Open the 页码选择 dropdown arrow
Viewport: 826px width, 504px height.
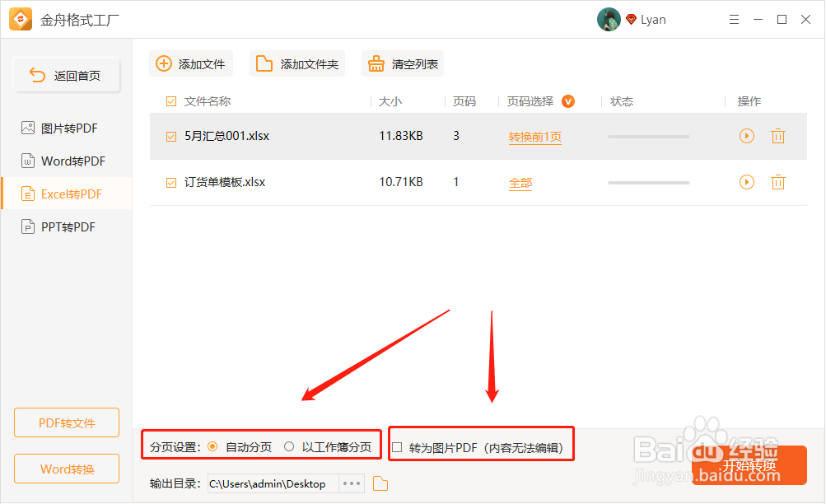click(567, 101)
